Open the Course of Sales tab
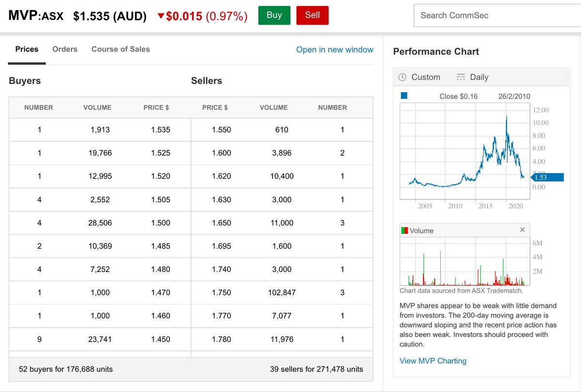581x392 pixels. click(x=121, y=49)
